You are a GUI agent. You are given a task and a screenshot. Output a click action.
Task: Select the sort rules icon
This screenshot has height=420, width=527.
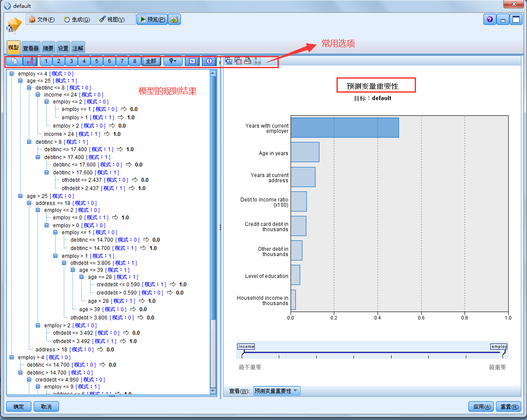point(30,61)
